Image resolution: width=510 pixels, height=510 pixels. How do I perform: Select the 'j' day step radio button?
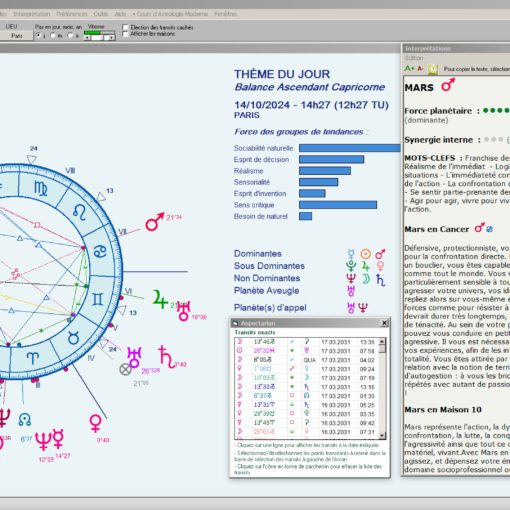(x=39, y=35)
